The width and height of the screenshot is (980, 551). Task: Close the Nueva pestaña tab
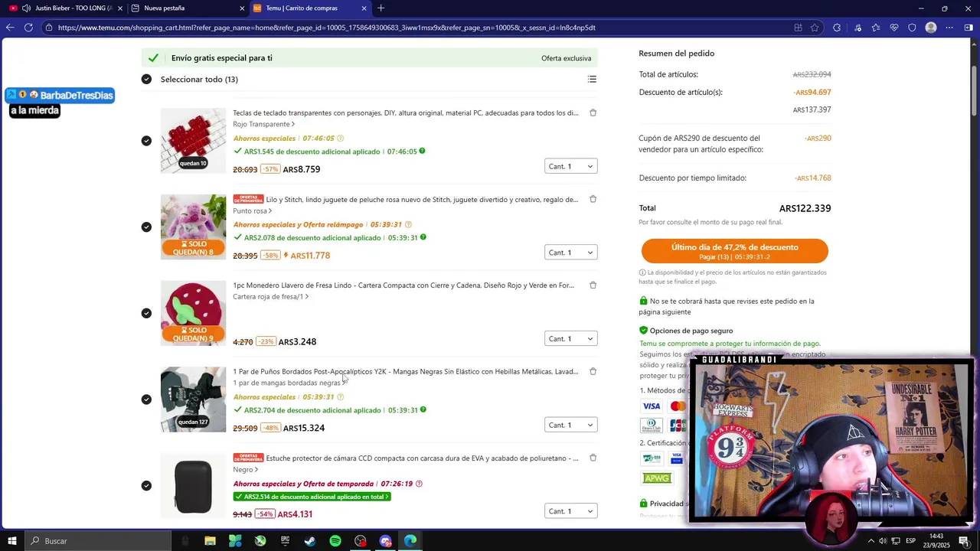[x=242, y=8]
